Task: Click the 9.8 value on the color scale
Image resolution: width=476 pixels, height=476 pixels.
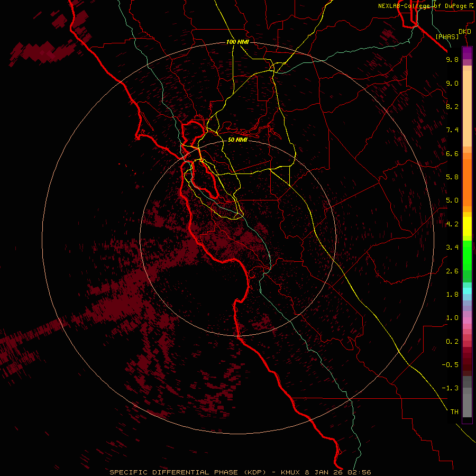Action: 452,59
